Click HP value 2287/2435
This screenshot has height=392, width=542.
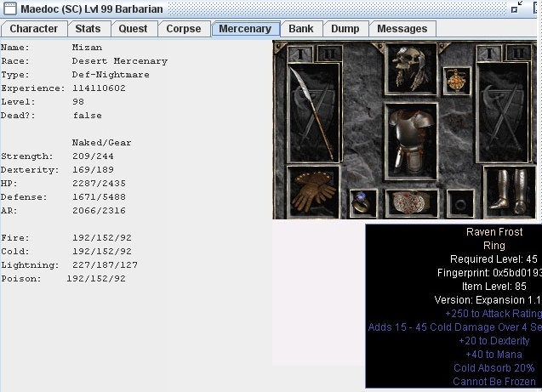[99, 184]
